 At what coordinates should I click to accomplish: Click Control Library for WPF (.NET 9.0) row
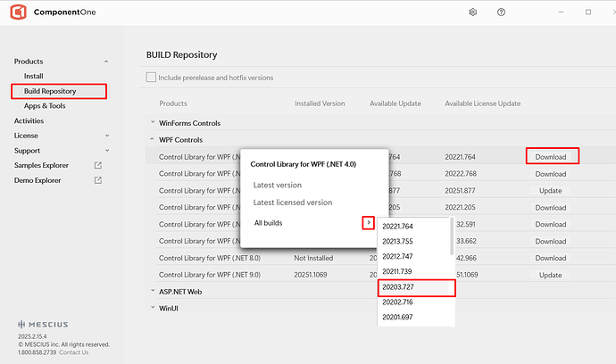point(210,275)
